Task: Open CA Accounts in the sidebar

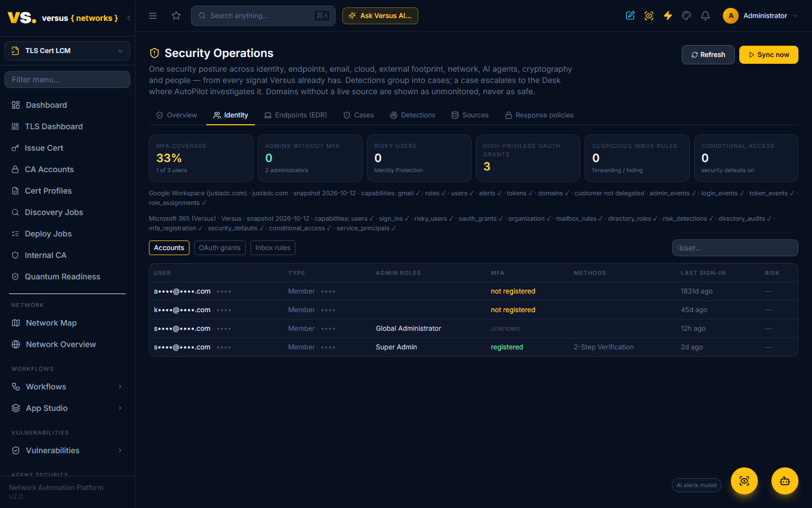Action: (67, 169)
